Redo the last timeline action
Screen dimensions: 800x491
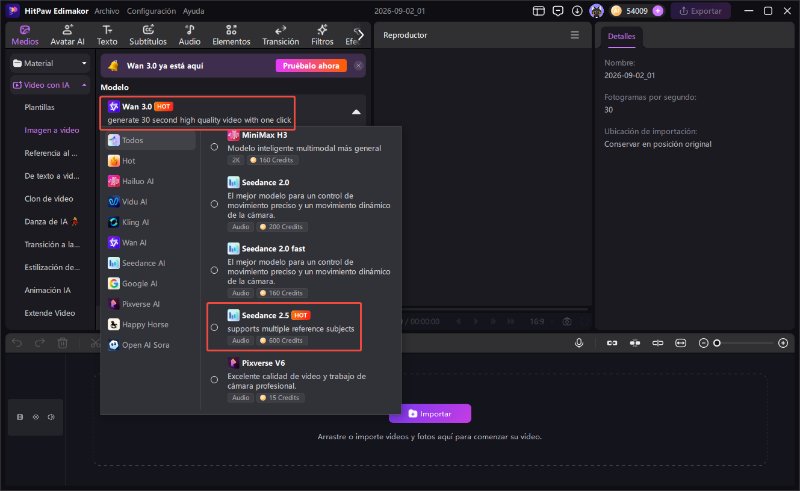pyautogui.click(x=40, y=343)
